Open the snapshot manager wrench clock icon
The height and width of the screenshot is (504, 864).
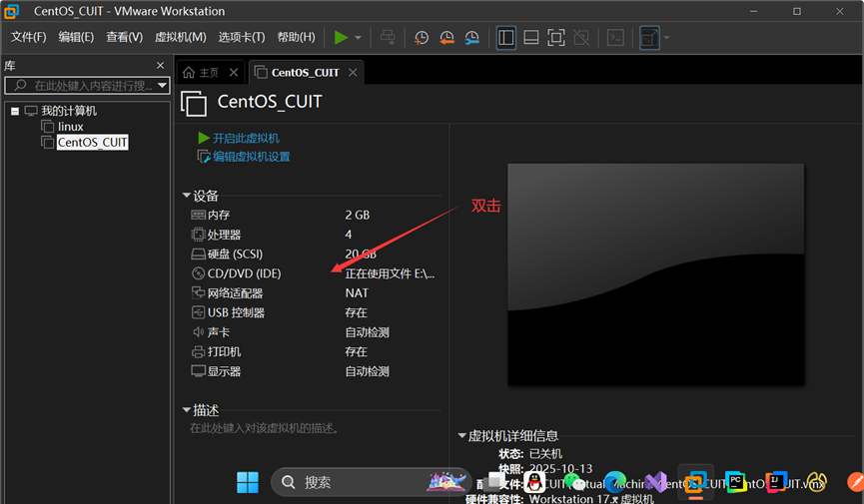pyautogui.click(x=472, y=38)
